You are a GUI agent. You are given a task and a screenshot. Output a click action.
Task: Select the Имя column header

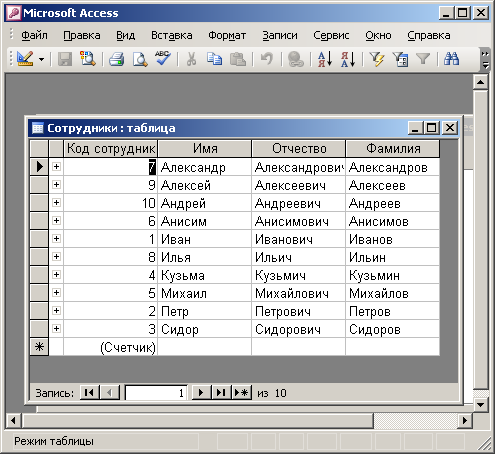(205, 149)
